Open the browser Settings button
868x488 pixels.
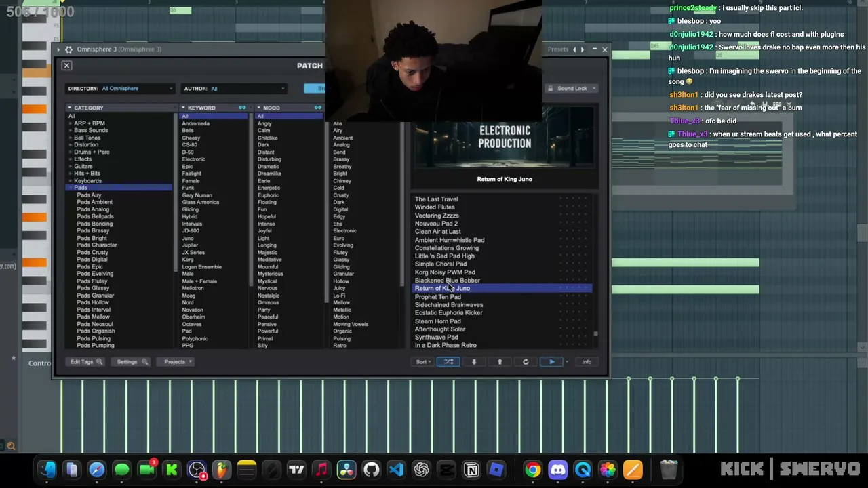coord(132,362)
